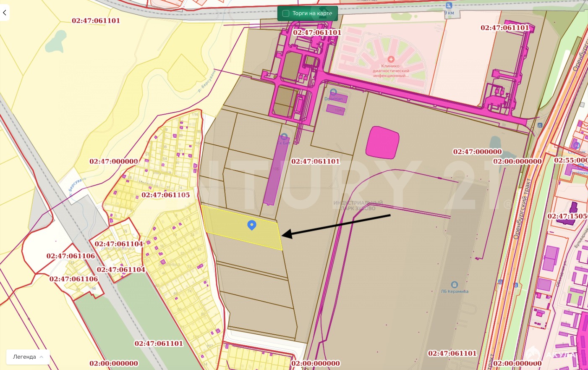Click the DoorHan place icon
Screen dimensions: 588x370
[333, 92]
